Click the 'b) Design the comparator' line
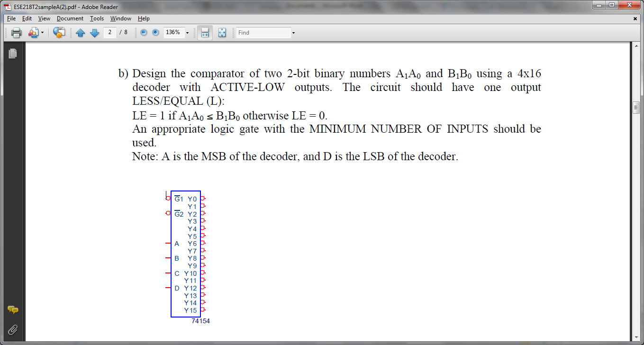The height and width of the screenshot is (345, 644). click(x=329, y=74)
